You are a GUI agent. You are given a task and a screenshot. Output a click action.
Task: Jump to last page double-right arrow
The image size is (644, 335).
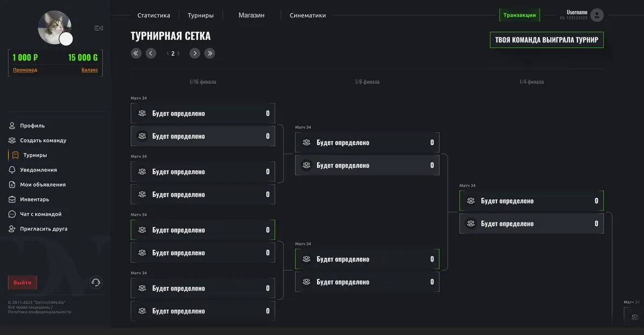(210, 53)
